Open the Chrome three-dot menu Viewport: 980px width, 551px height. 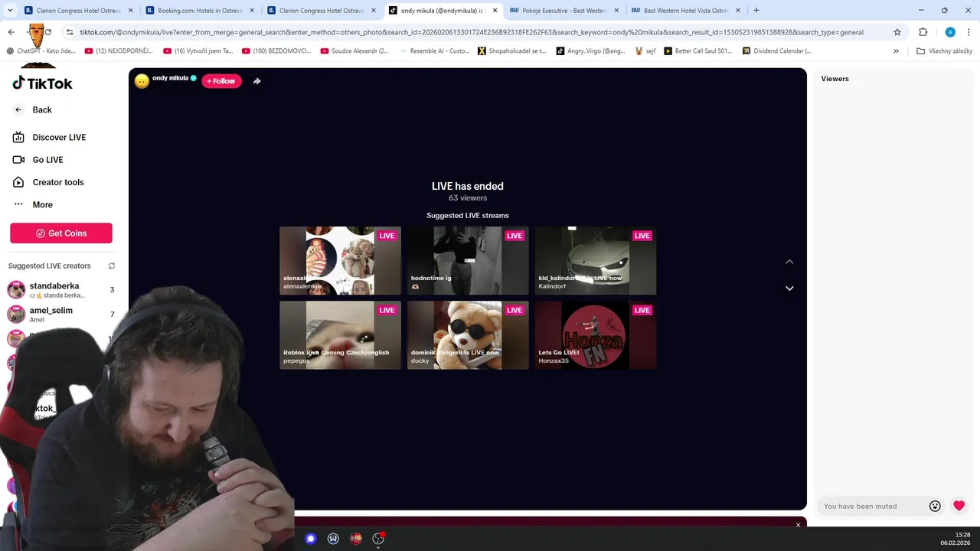click(969, 32)
